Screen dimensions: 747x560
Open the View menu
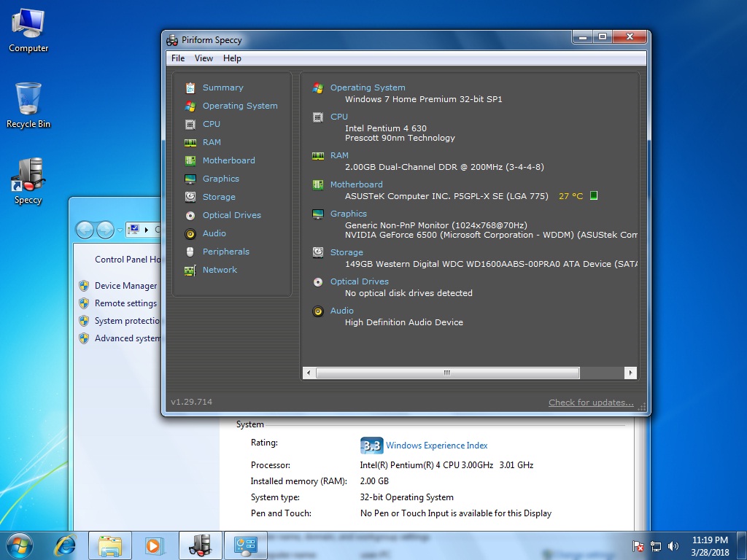[204, 58]
